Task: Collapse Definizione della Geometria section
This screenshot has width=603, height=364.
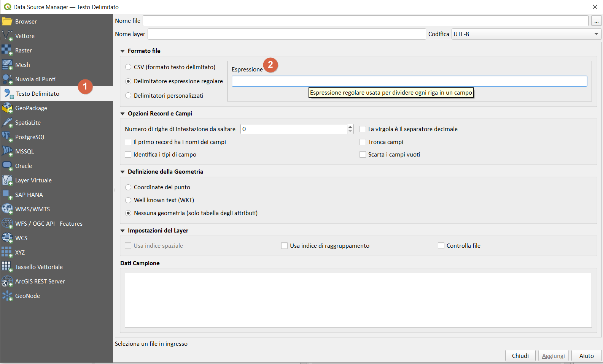Action: pyautogui.click(x=123, y=172)
